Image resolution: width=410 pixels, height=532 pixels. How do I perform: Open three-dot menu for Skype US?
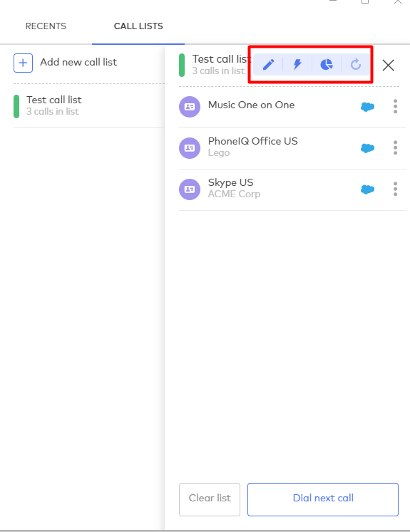click(x=396, y=189)
